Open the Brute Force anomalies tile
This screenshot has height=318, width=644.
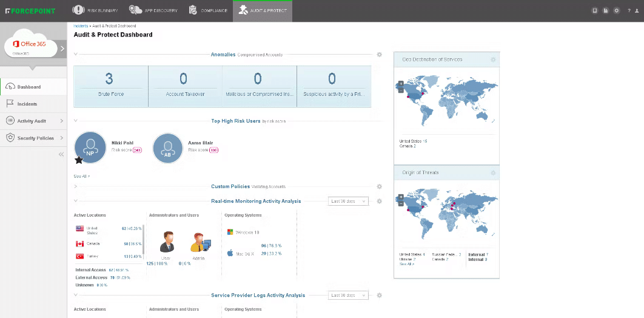(111, 86)
